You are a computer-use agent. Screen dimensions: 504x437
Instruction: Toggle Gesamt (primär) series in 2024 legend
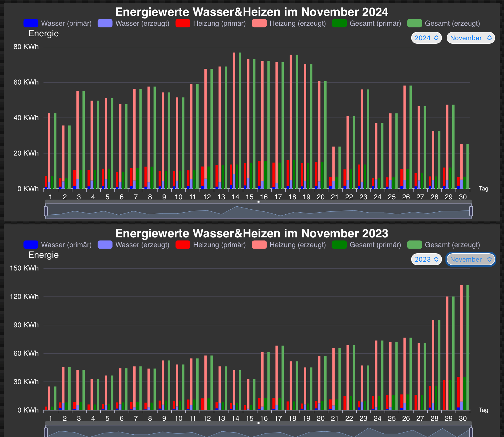[x=367, y=23]
